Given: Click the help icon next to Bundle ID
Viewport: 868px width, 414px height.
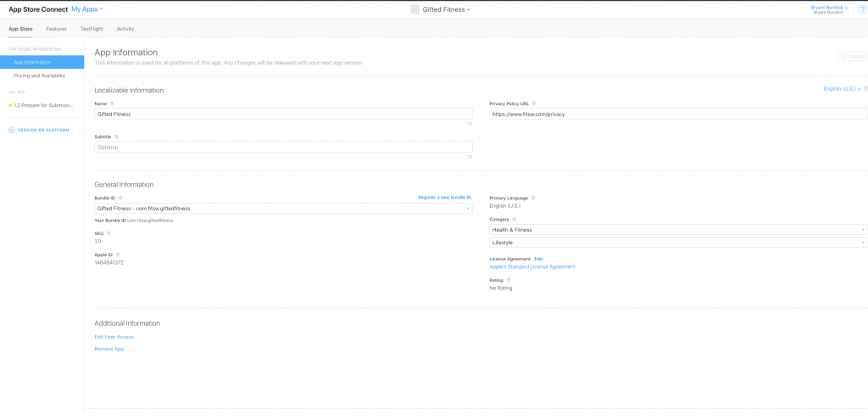Looking at the screenshot, I should pyautogui.click(x=120, y=198).
